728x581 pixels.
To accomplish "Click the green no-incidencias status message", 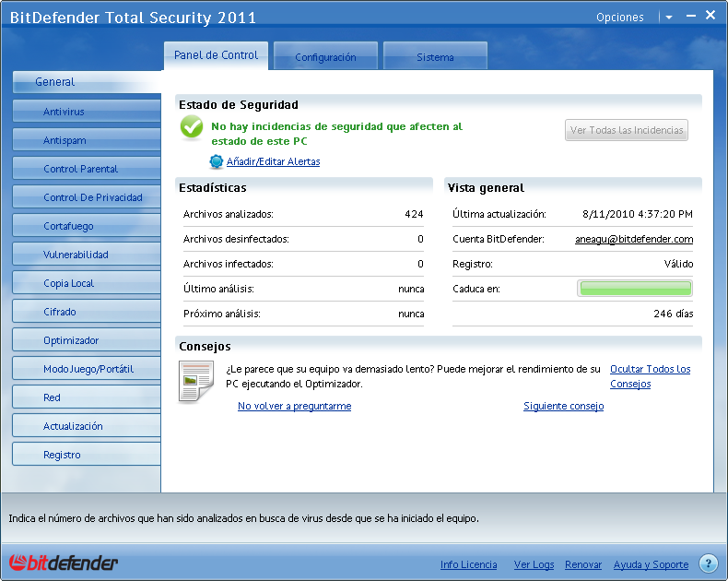I will click(336, 134).
